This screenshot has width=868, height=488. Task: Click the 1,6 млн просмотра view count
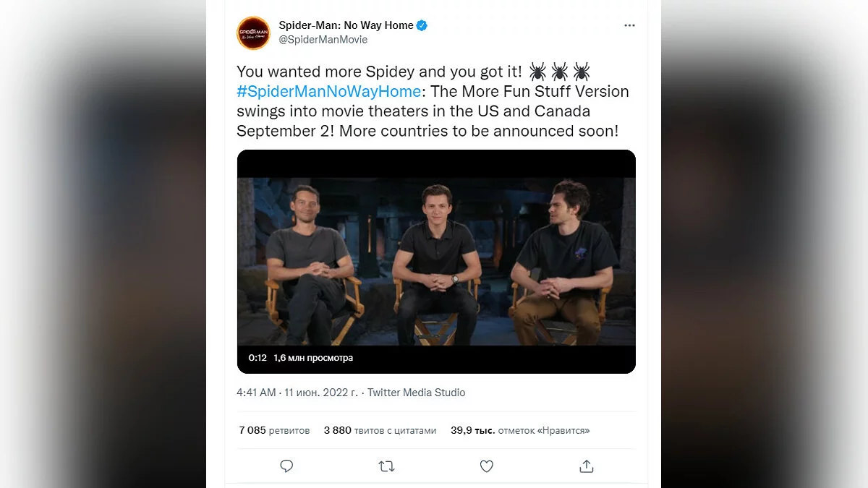(x=313, y=358)
